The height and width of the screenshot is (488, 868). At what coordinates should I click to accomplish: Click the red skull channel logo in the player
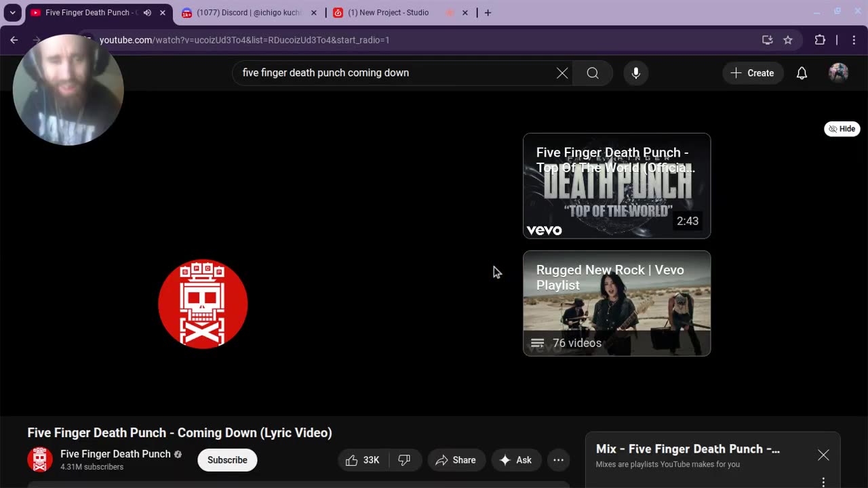[x=203, y=304]
